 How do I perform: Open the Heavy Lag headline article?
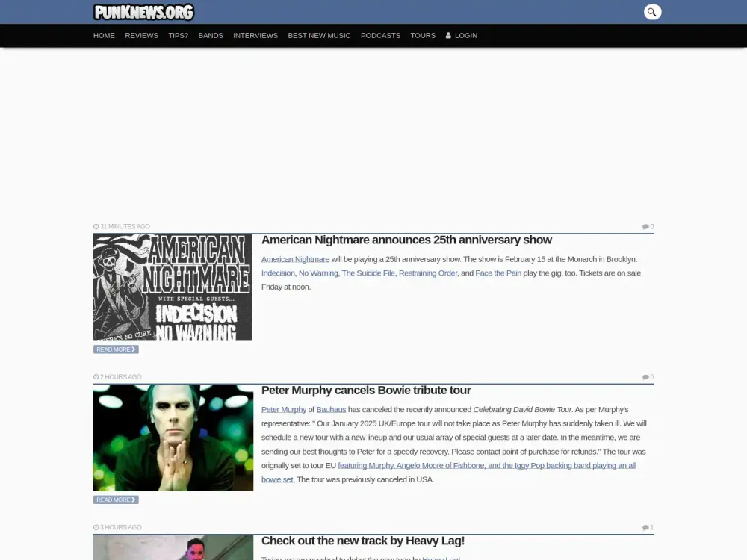[363, 541]
